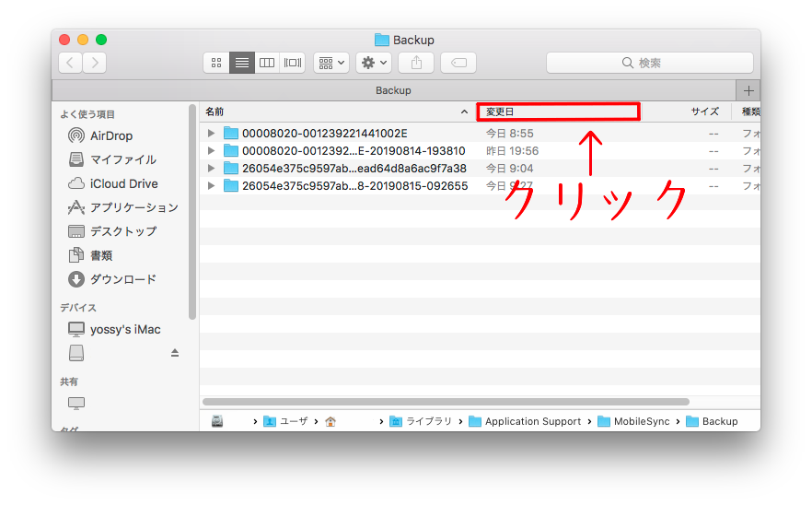Go to ユーザ in path bar
Viewport: 812px width, 505px height.
coord(285,421)
